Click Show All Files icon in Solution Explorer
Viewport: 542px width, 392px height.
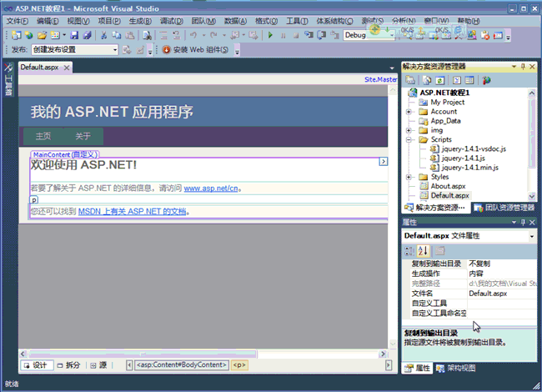(427, 81)
